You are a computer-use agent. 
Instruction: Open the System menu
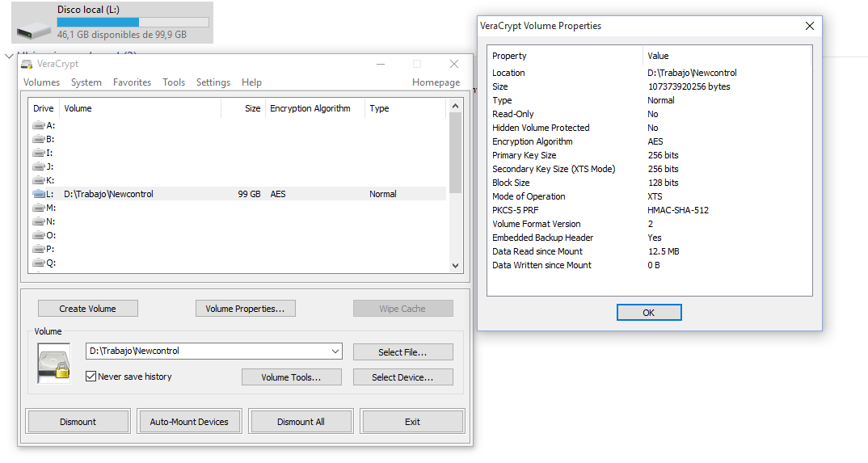click(86, 82)
